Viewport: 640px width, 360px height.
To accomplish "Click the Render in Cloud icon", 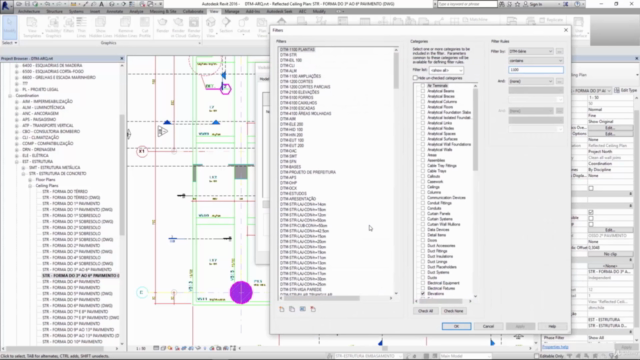I will [178, 27].
